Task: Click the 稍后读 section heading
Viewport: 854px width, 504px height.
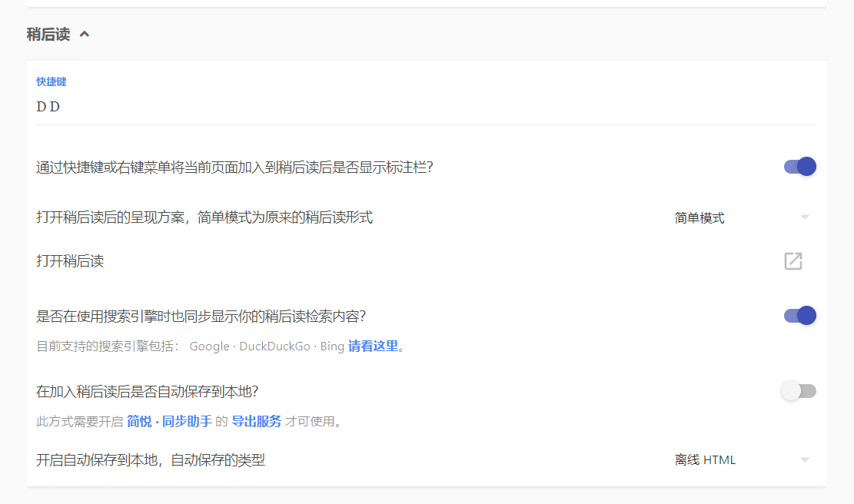Action: (x=48, y=35)
